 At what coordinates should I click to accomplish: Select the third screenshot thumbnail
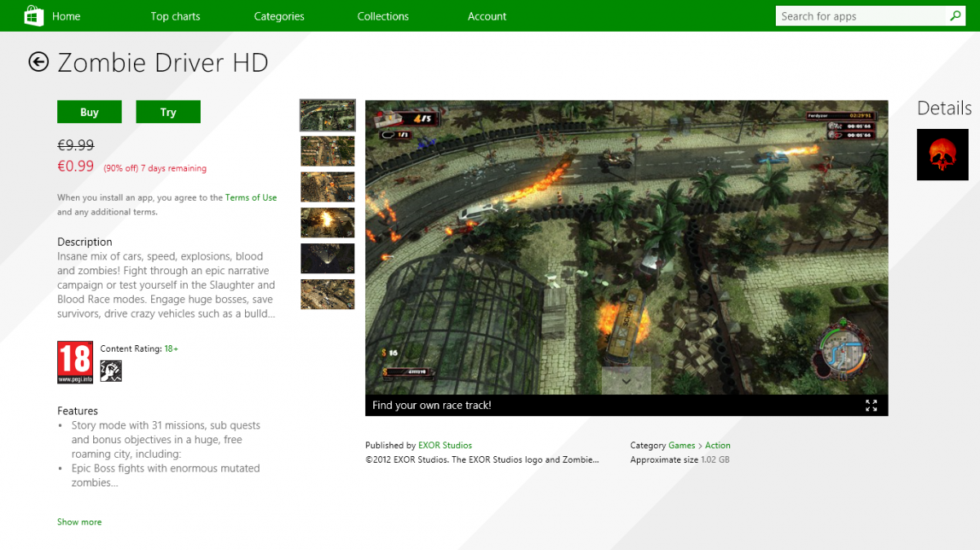pos(327,187)
